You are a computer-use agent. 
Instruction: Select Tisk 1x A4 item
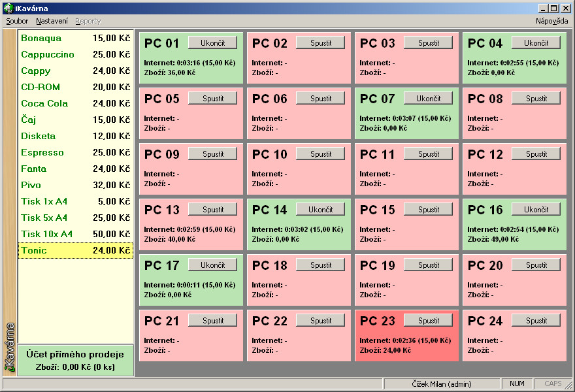(76, 201)
